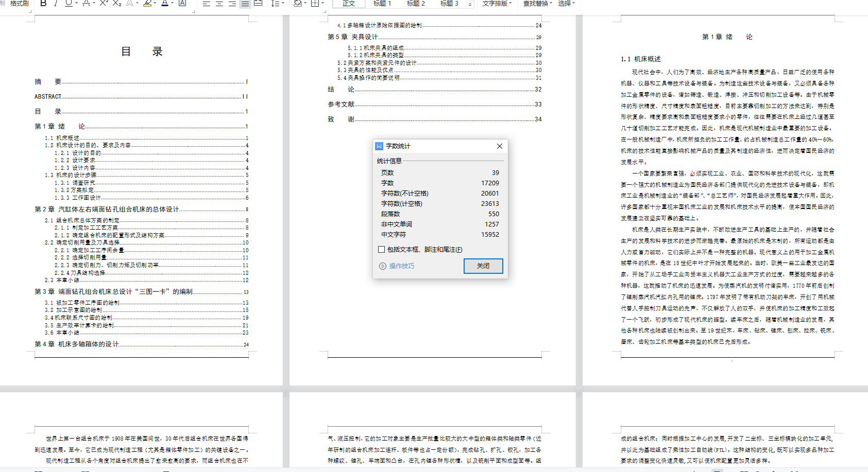This screenshot has height=472, width=868.
Task: Click the 关闭 button in word count dialog
Action: point(483,266)
